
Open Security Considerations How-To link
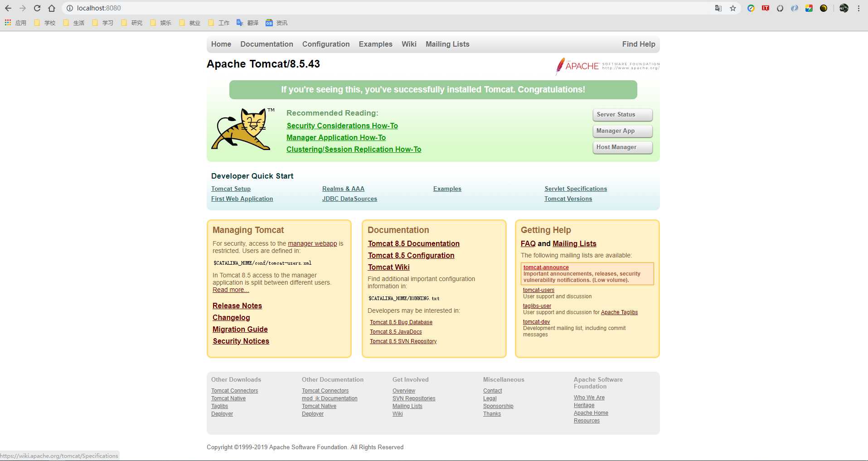coord(342,126)
